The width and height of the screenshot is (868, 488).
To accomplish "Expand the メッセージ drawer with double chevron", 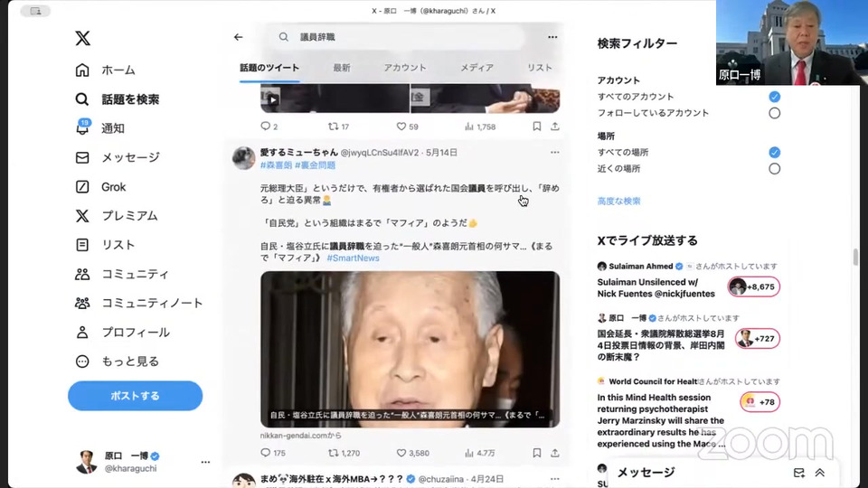I will (x=820, y=473).
